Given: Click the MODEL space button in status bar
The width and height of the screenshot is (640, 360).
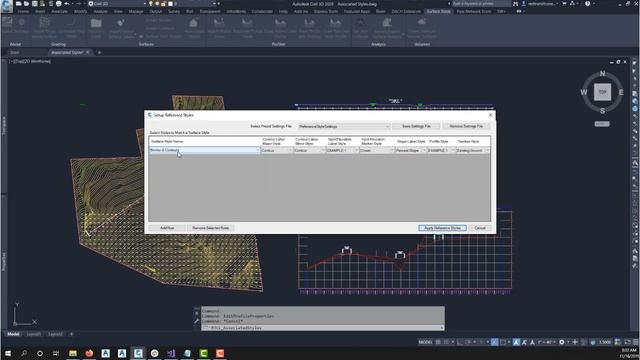Looking at the screenshot, I should tap(425, 342).
